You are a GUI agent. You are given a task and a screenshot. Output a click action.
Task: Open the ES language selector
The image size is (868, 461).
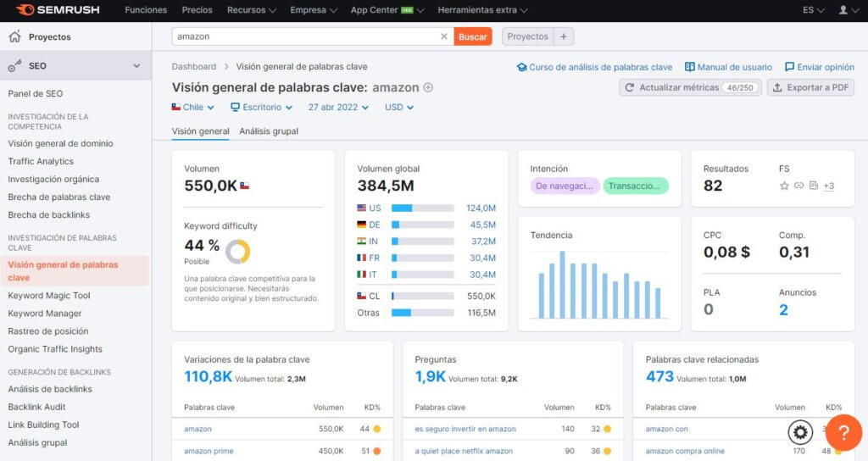(x=813, y=10)
